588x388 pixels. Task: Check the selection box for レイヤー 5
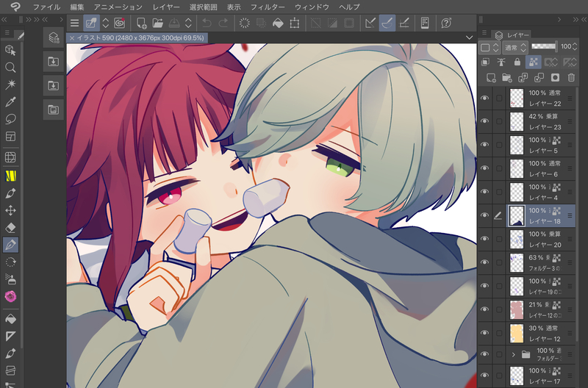point(499,145)
